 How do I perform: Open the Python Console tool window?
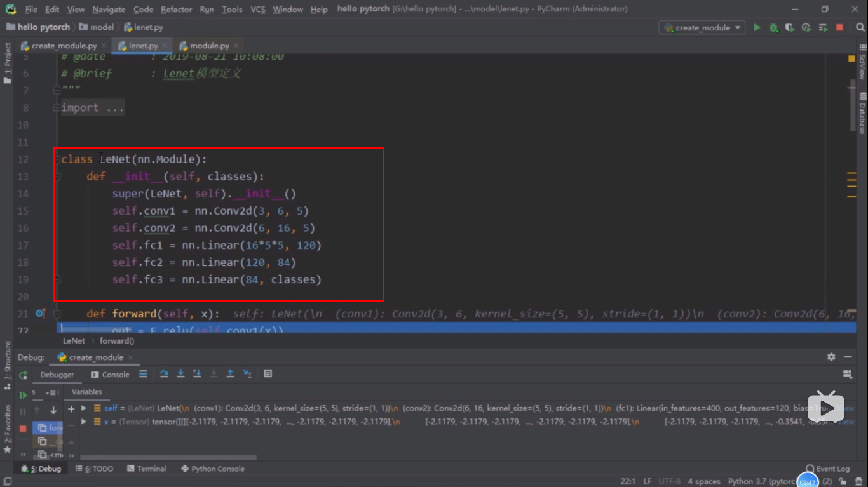coord(213,469)
